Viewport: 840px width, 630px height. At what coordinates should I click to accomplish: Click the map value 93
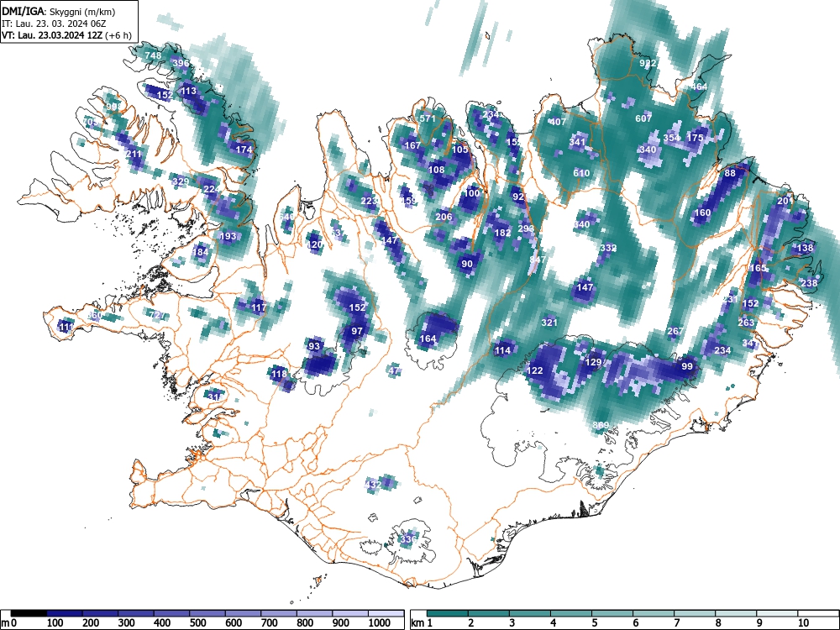(314, 346)
